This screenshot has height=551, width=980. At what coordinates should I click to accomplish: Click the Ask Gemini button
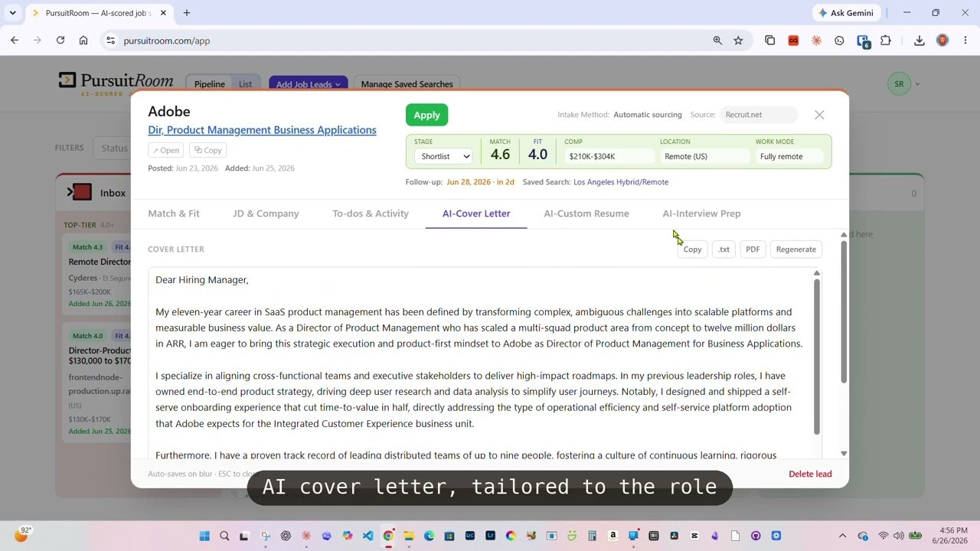848,13
